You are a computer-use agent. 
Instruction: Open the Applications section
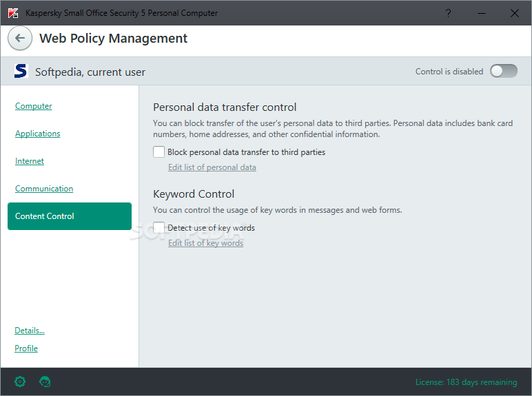38,133
